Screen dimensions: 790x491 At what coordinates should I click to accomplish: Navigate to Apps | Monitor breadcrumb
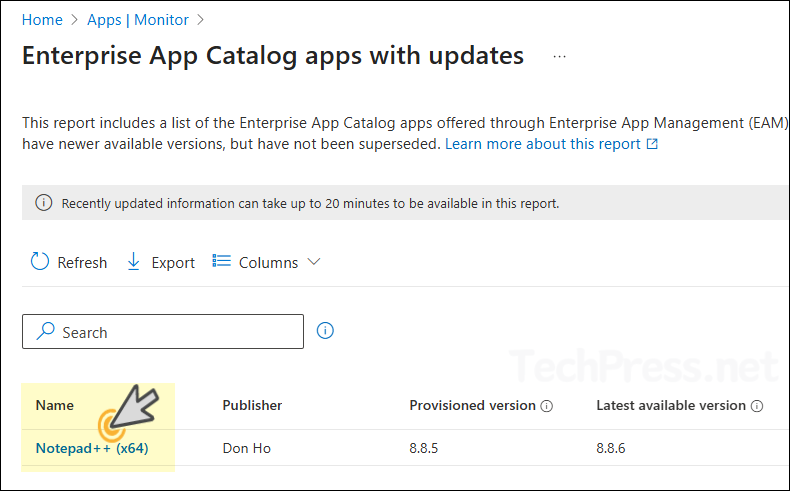click(139, 19)
